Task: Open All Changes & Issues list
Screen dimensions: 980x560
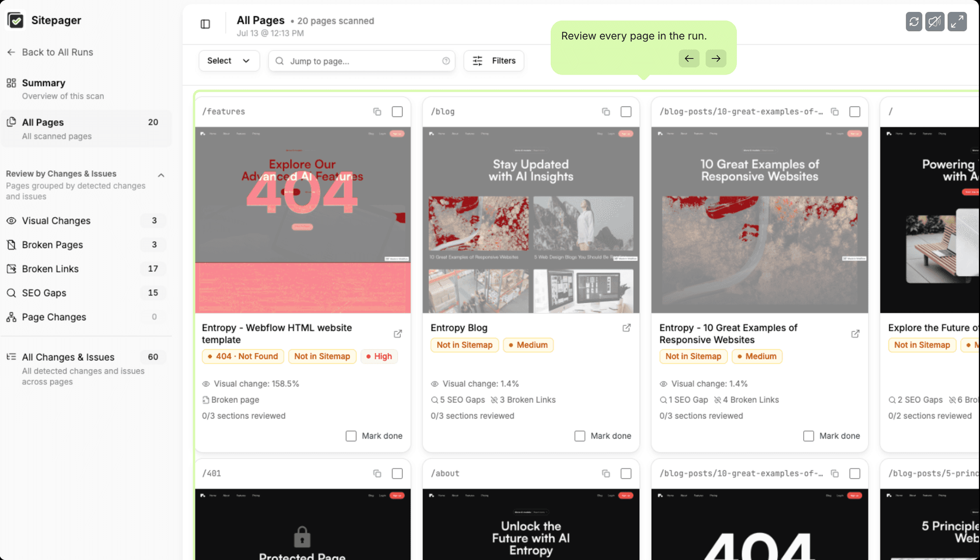Action: [x=86, y=368]
